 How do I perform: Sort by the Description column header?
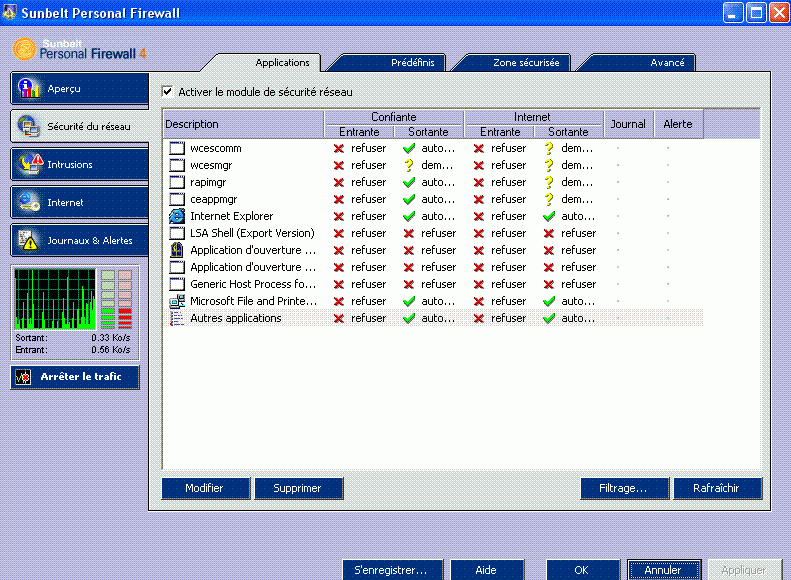coord(243,124)
